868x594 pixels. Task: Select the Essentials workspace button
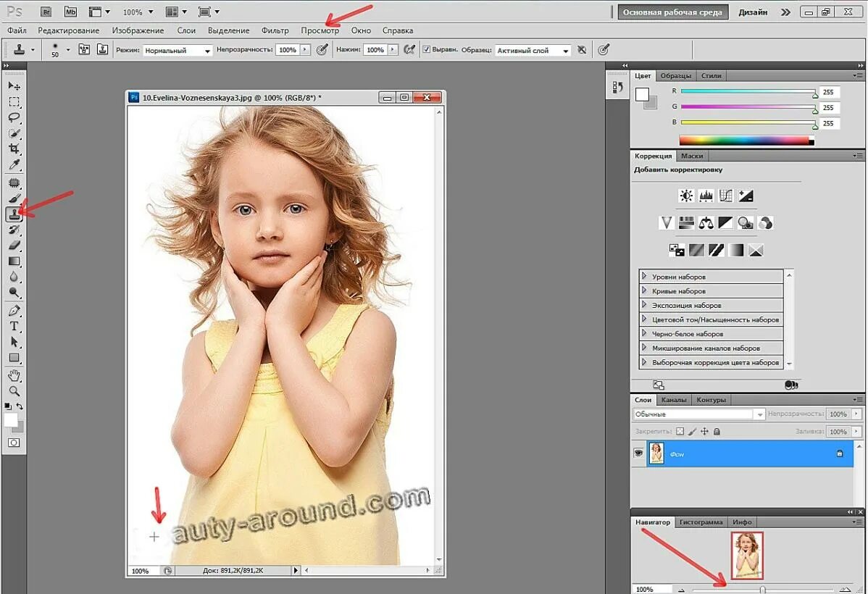tap(672, 12)
